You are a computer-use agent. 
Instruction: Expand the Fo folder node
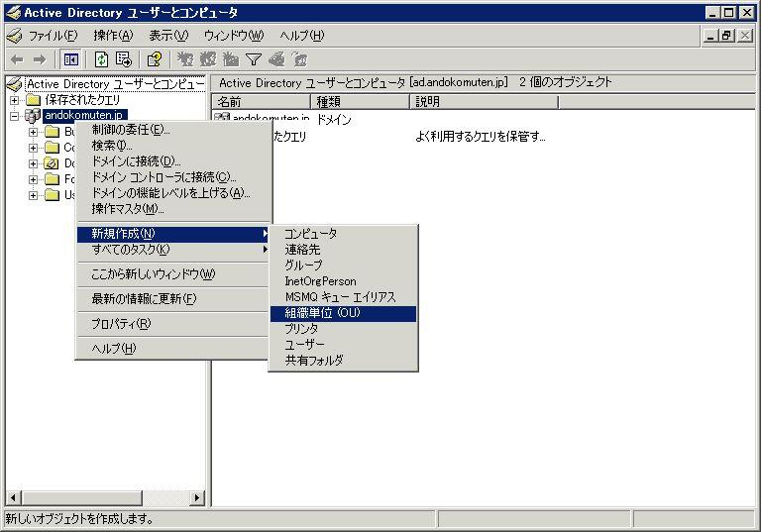(33, 179)
